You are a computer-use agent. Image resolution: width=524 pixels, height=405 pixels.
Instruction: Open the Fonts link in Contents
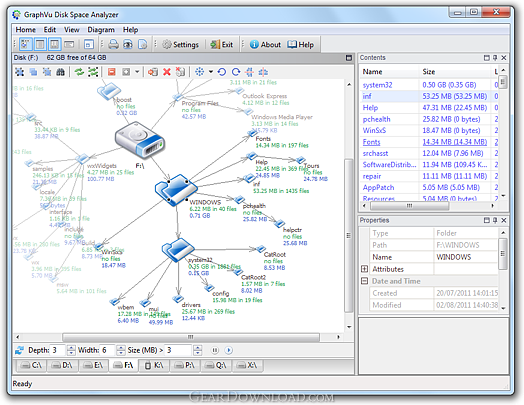point(371,142)
